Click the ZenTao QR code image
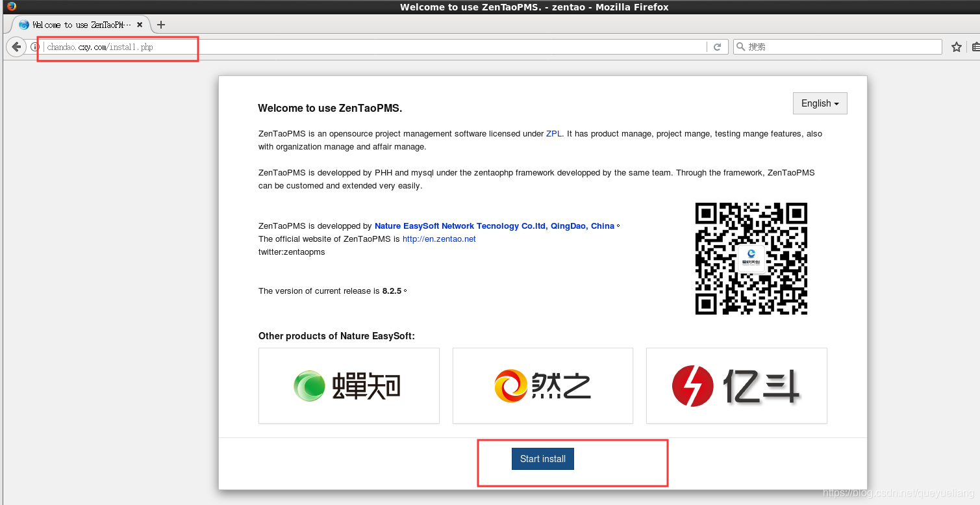The image size is (980, 505). coord(751,259)
